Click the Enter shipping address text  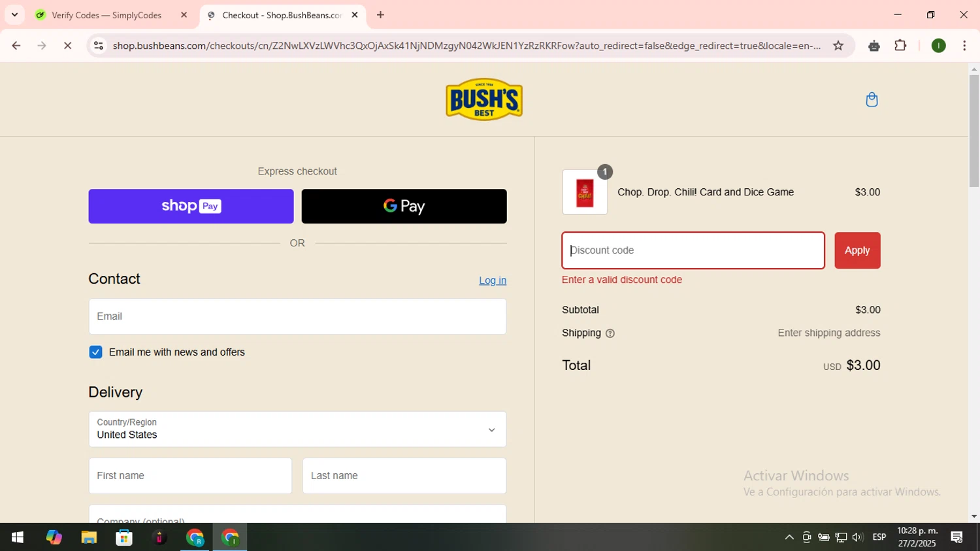829,333
